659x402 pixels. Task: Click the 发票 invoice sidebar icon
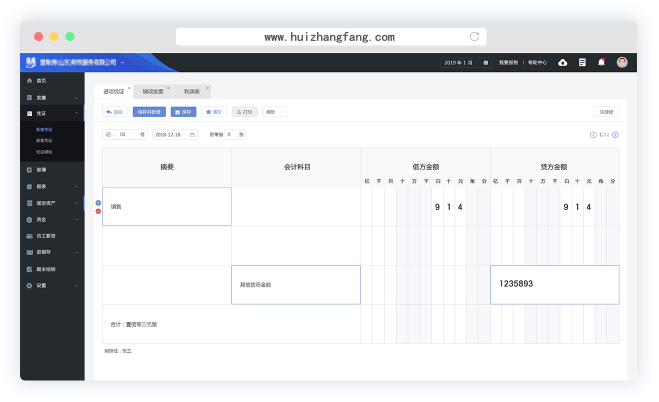tap(29, 97)
